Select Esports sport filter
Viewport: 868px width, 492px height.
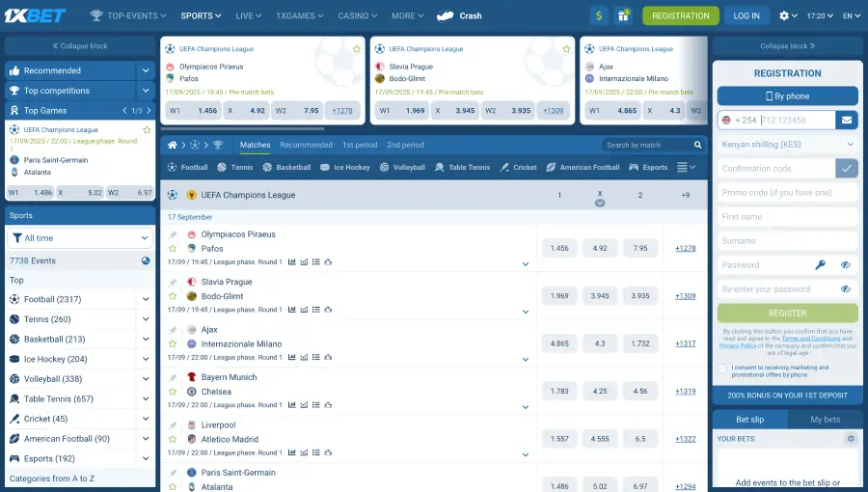(648, 167)
